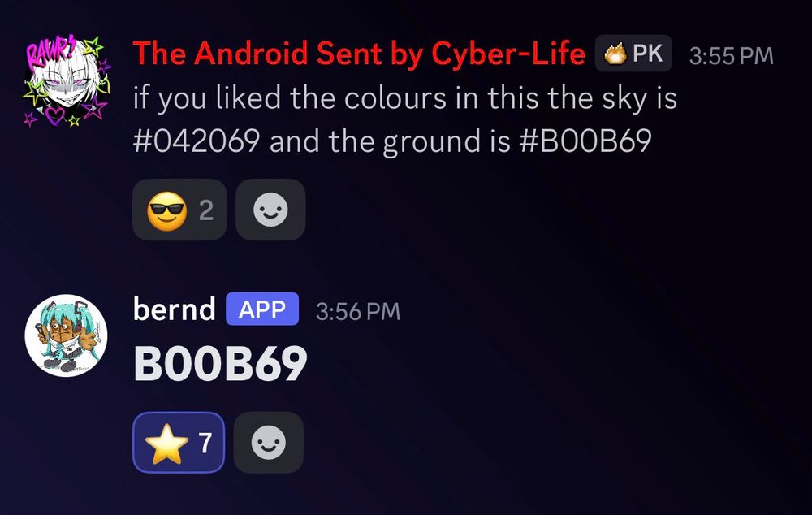Open the add reaction picker below B00B69 message
The height and width of the screenshot is (515, 812).
pos(268,443)
